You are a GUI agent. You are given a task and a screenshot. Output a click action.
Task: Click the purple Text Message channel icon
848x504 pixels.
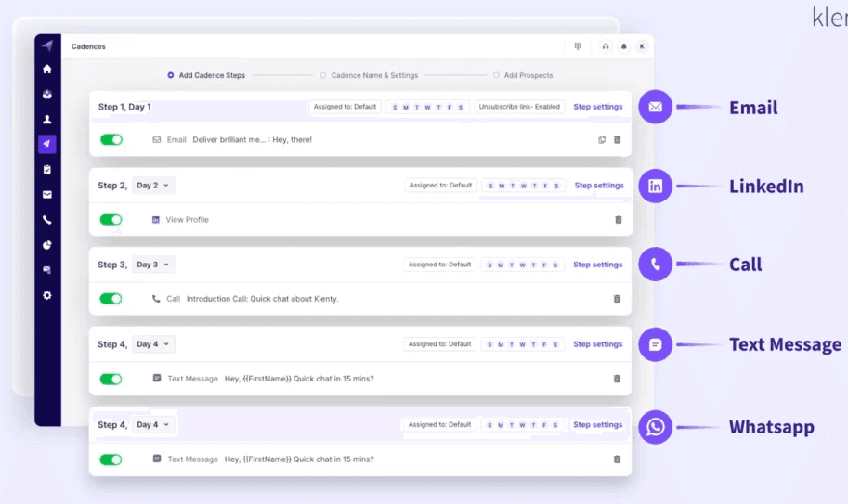[655, 344]
